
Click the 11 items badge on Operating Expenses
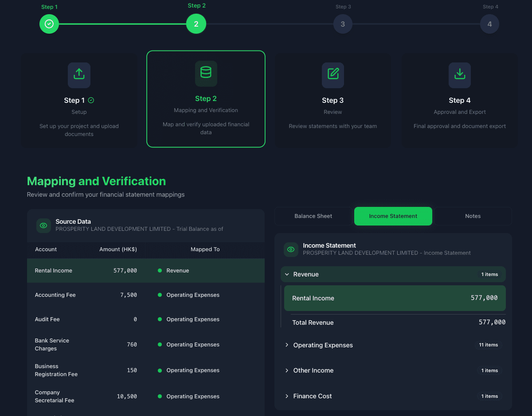pyautogui.click(x=489, y=345)
